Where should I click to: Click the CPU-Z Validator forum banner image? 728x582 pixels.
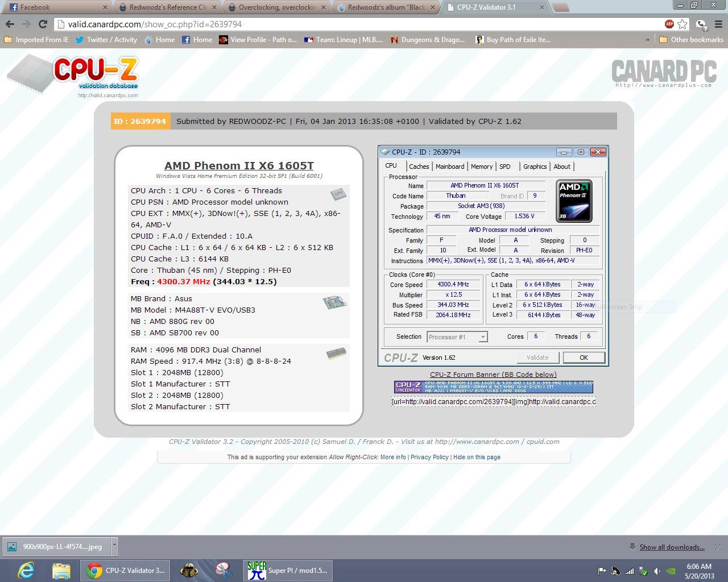[494, 386]
